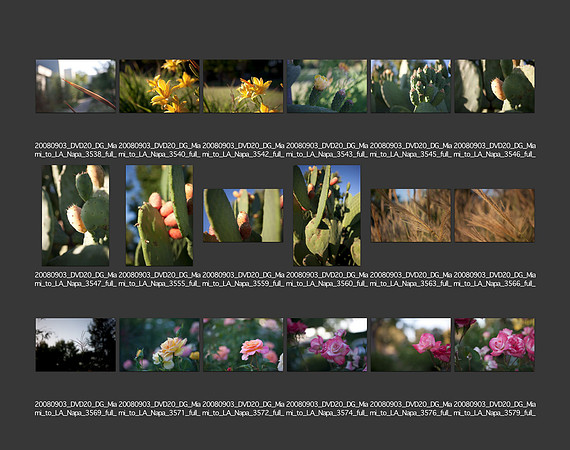Open cactus flower thumbnail 3543

327,86
